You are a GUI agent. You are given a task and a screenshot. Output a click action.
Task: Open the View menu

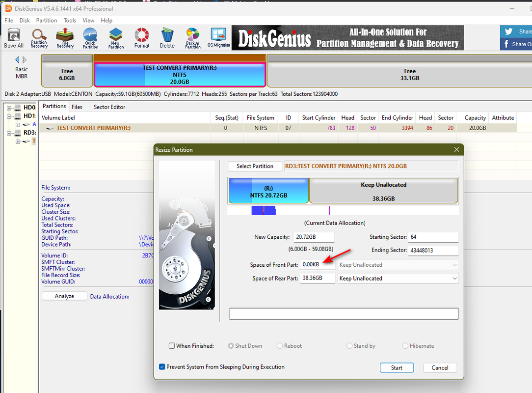click(88, 20)
